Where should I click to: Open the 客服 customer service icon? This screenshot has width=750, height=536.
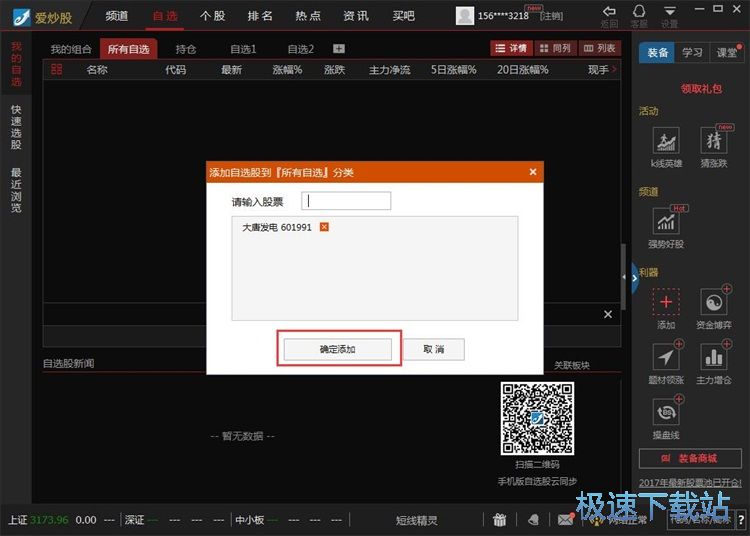coord(639,11)
